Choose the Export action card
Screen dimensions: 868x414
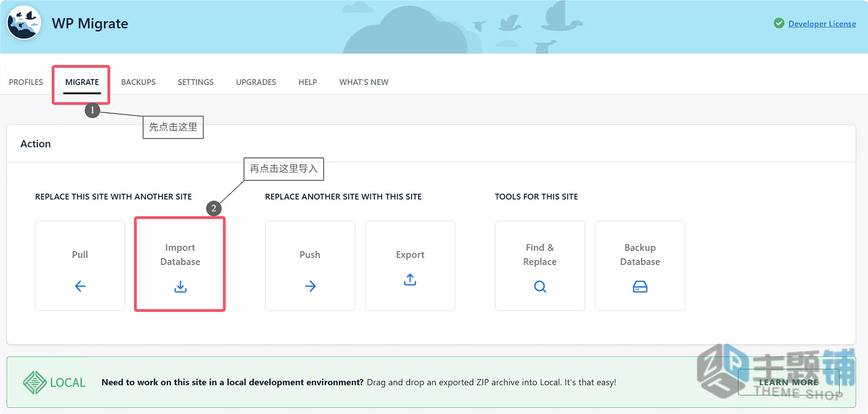click(x=410, y=266)
